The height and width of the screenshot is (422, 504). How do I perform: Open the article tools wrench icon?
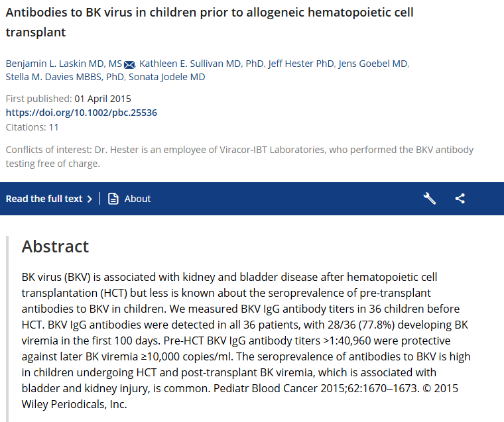(429, 198)
